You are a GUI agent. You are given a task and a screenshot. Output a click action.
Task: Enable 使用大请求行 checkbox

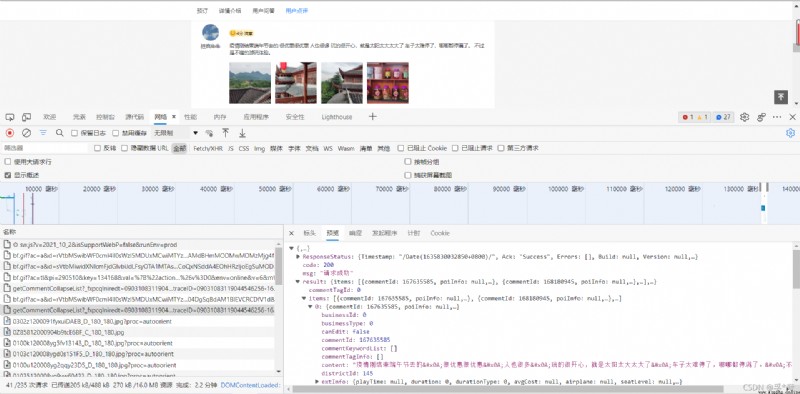(8, 162)
